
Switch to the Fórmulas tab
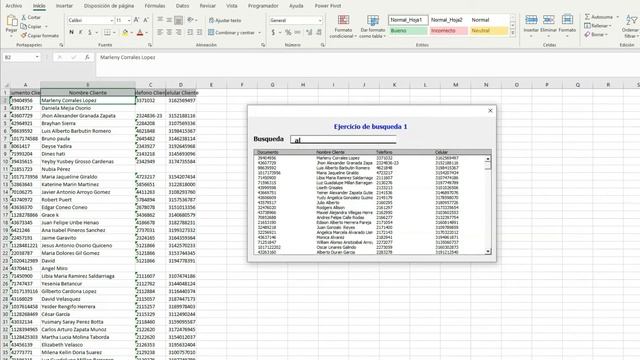(155, 6)
